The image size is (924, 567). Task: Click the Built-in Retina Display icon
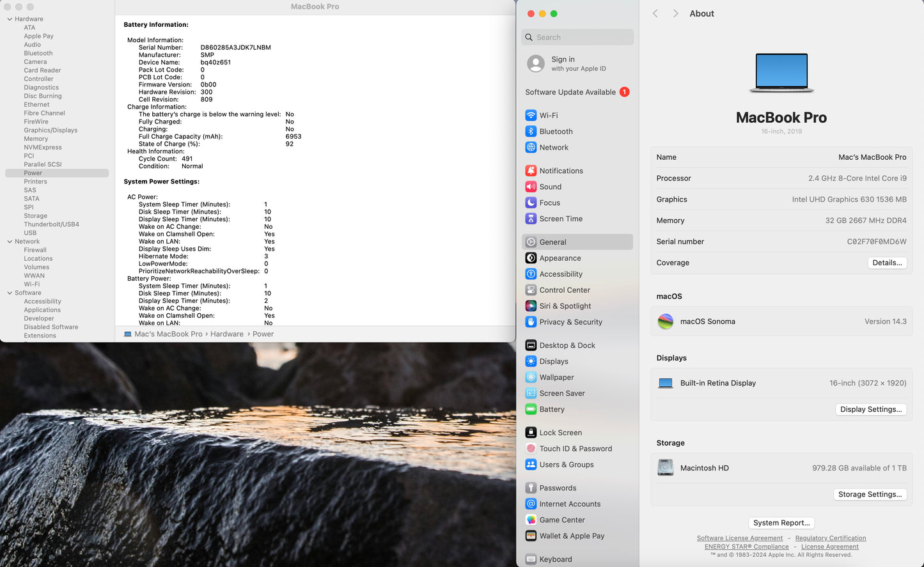click(666, 384)
